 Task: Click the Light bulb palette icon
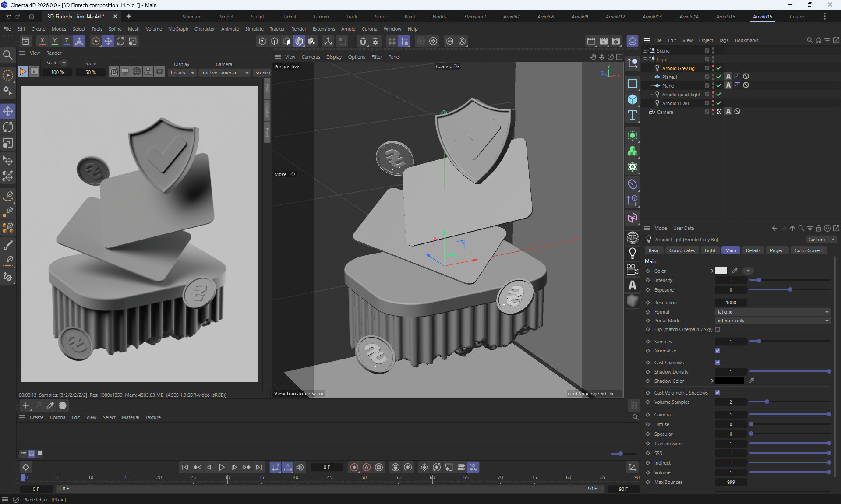click(632, 254)
